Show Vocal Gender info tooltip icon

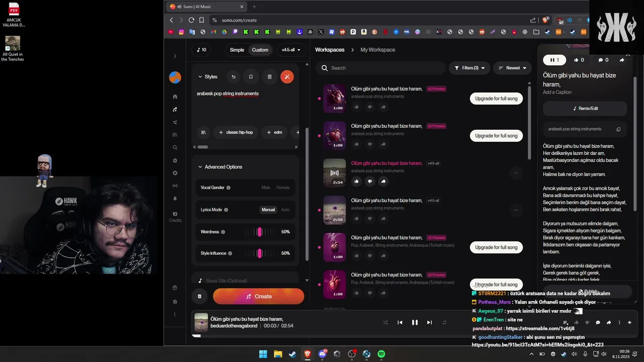tap(228, 188)
